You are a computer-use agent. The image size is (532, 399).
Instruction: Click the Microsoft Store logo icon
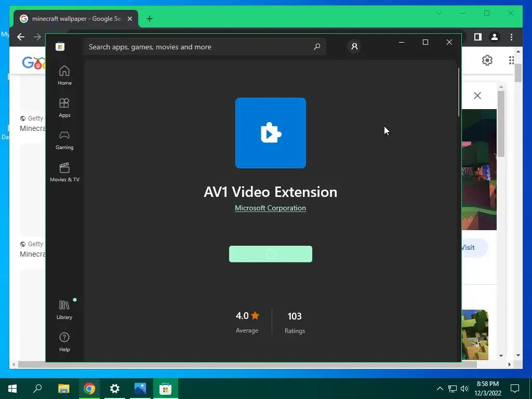click(x=60, y=46)
